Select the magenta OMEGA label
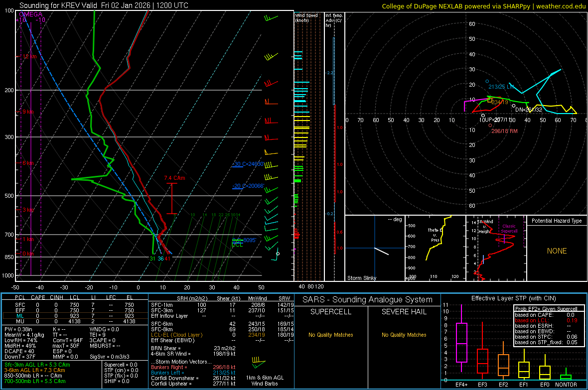 tap(30, 14)
